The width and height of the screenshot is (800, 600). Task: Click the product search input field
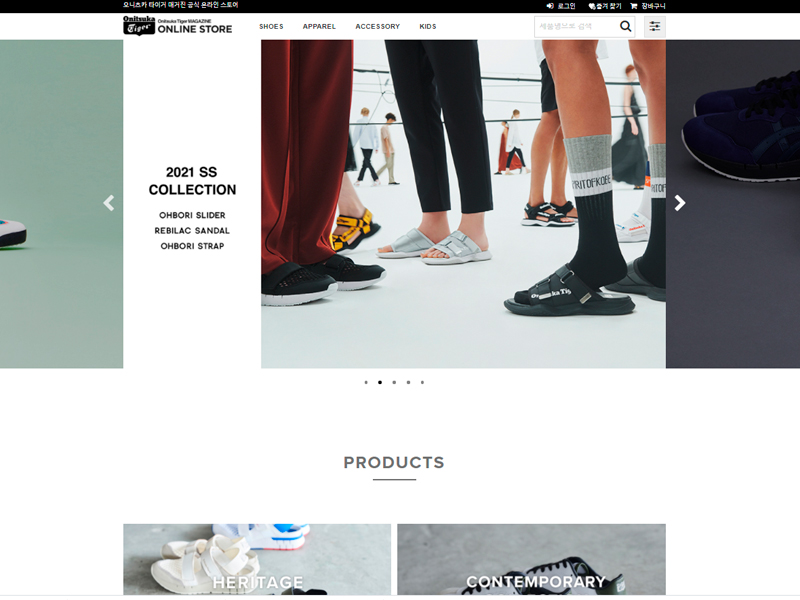click(x=576, y=27)
